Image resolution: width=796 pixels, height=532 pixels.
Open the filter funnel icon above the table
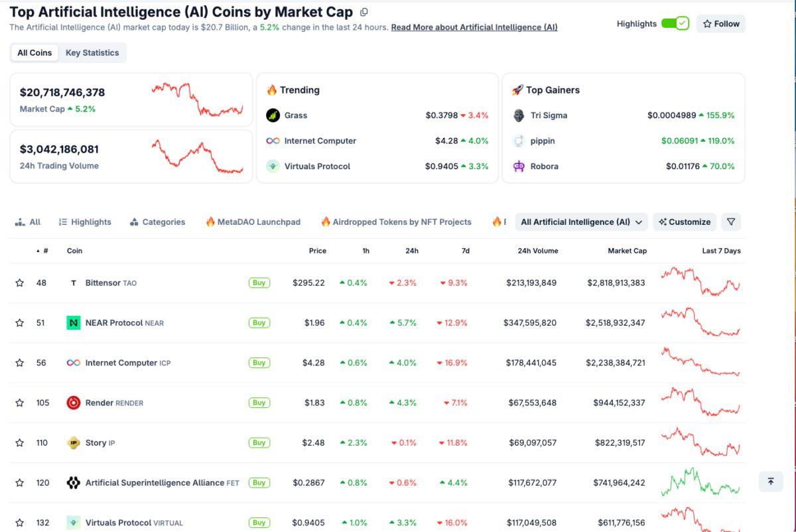click(x=731, y=222)
